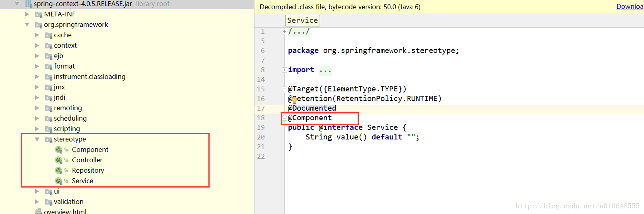Viewport: 644px width, 214px height.
Task: Expand the ui package arrow
Action: pyautogui.click(x=37, y=191)
